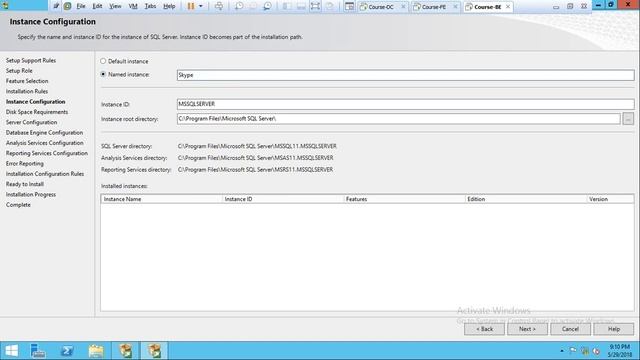Click the pin icon left of File menu
This screenshot has height=360, width=640.
[56, 6]
